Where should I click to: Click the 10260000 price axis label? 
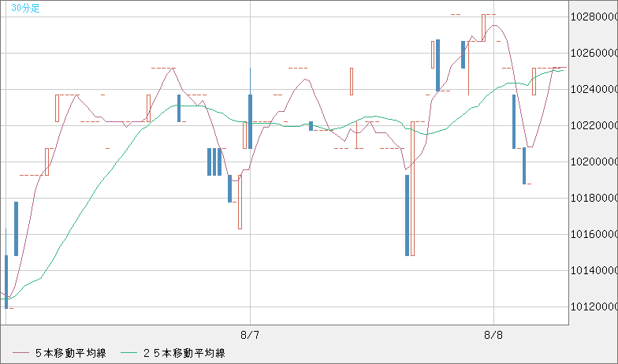[x=594, y=54]
